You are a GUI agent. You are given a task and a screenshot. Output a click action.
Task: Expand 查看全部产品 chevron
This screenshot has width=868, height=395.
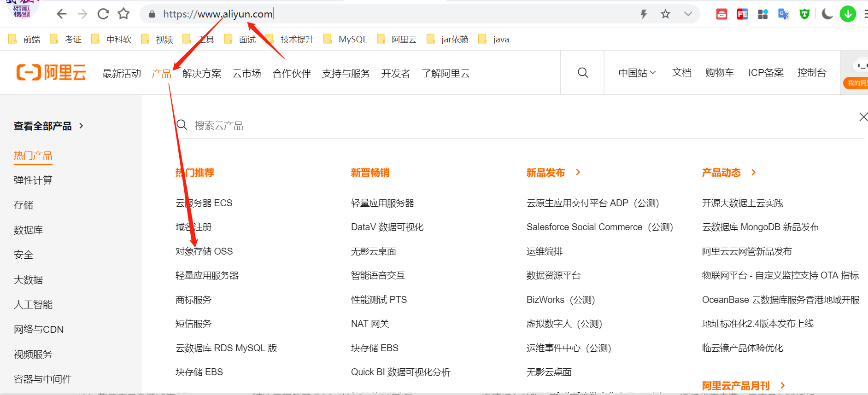tap(82, 126)
